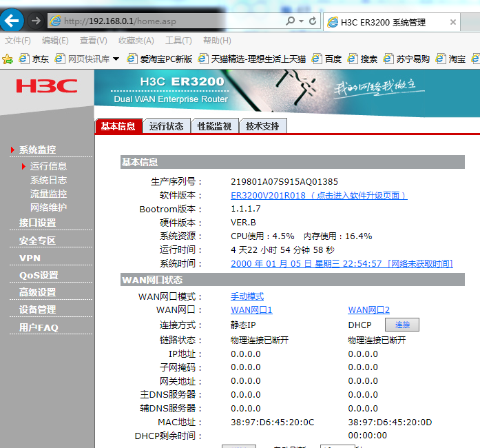Switch to the 运行状态 tab
The image size is (480, 448).
167,126
